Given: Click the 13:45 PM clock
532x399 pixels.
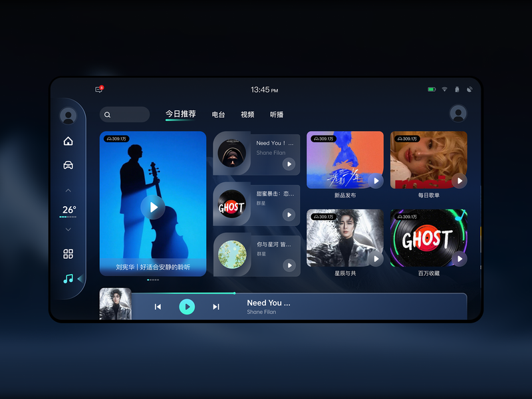Looking at the screenshot, I should tap(264, 90).
